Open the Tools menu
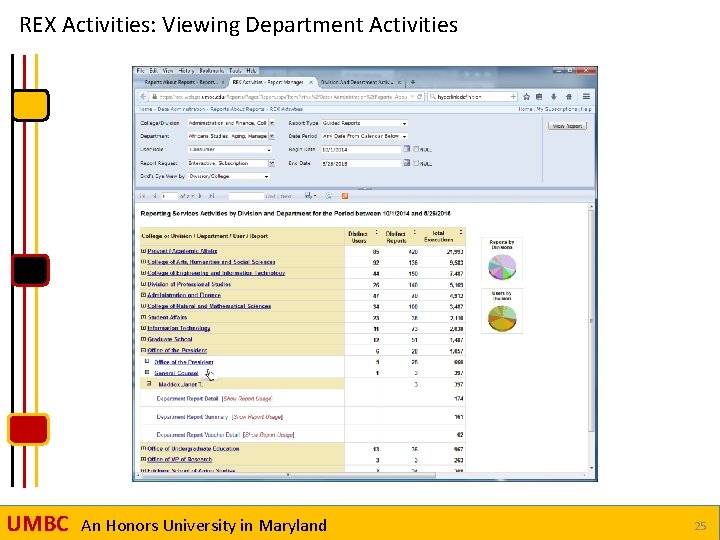The height and width of the screenshot is (540, 720). (x=235, y=71)
